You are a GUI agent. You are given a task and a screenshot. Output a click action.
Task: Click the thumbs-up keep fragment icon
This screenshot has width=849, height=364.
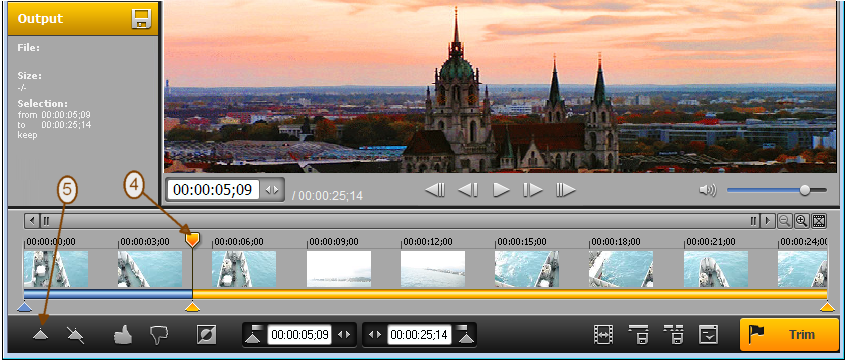[x=123, y=335]
